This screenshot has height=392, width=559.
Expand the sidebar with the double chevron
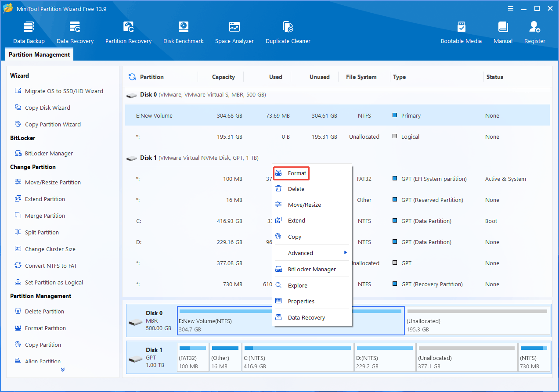[x=63, y=370]
